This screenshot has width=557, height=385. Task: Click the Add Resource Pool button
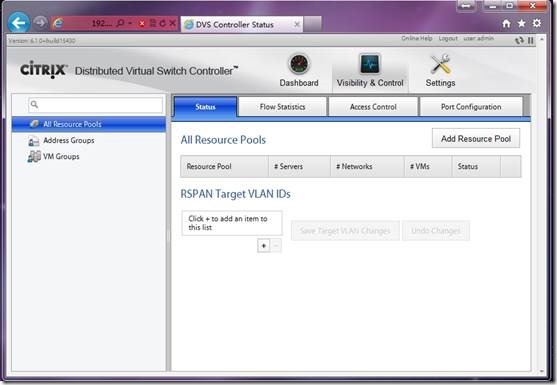point(476,139)
